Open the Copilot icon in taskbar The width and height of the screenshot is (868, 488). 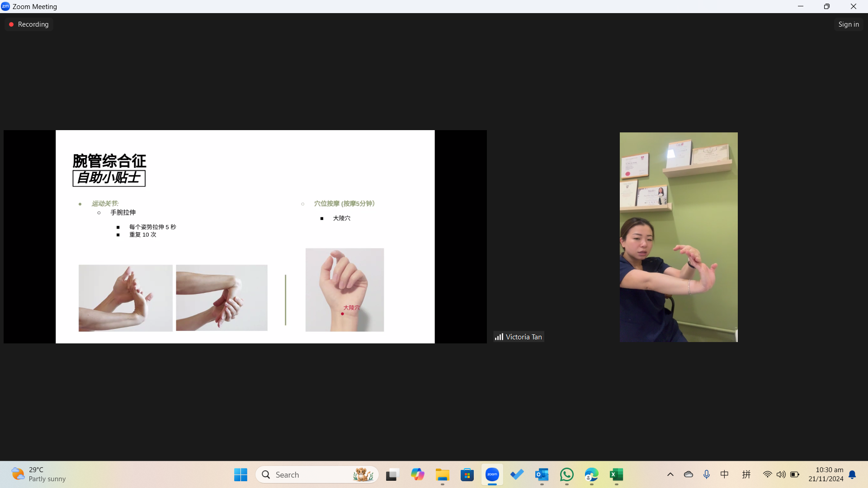point(417,474)
